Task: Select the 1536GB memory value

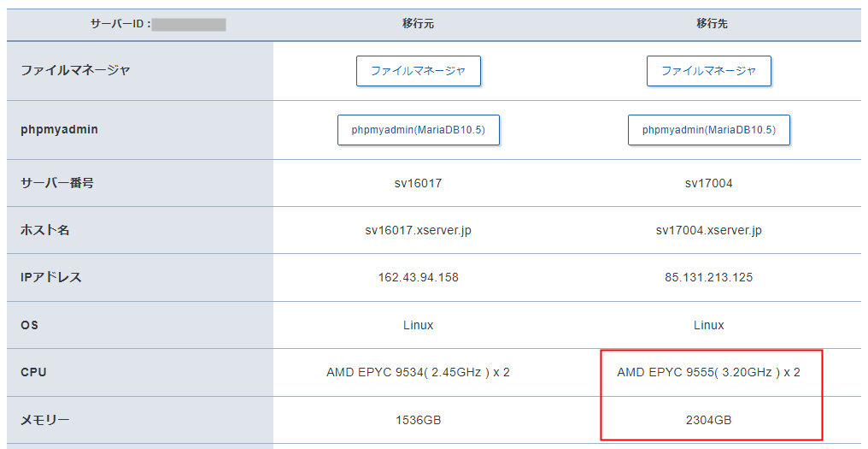Action: [418, 421]
